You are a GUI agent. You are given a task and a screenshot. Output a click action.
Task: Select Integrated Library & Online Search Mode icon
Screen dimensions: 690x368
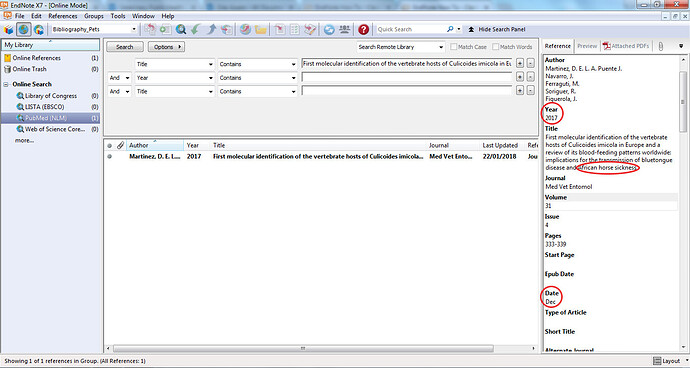coord(39,29)
